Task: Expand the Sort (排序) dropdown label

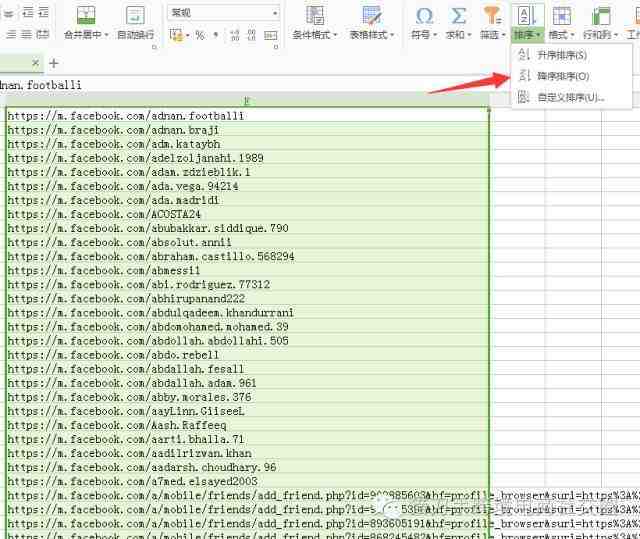Action: click(527, 35)
